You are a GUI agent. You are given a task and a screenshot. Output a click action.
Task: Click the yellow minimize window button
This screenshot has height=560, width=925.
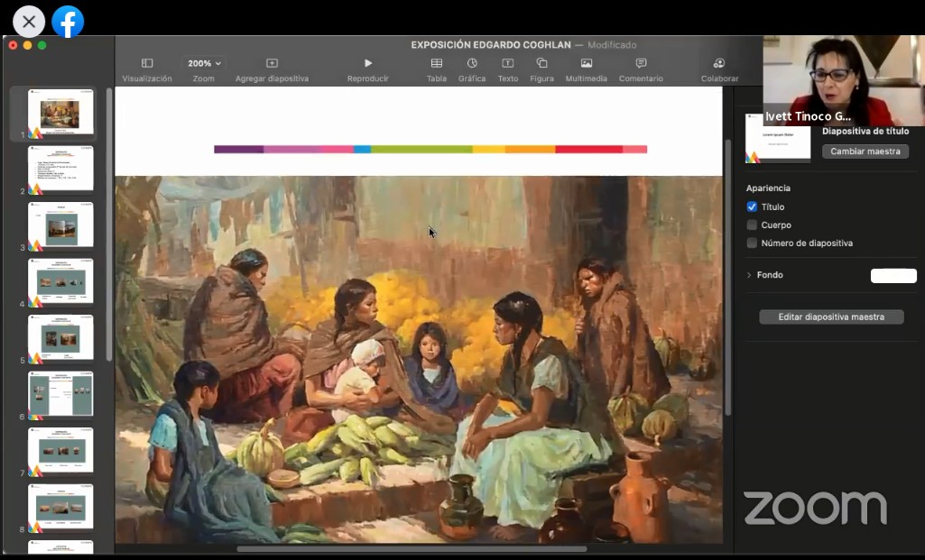click(27, 45)
